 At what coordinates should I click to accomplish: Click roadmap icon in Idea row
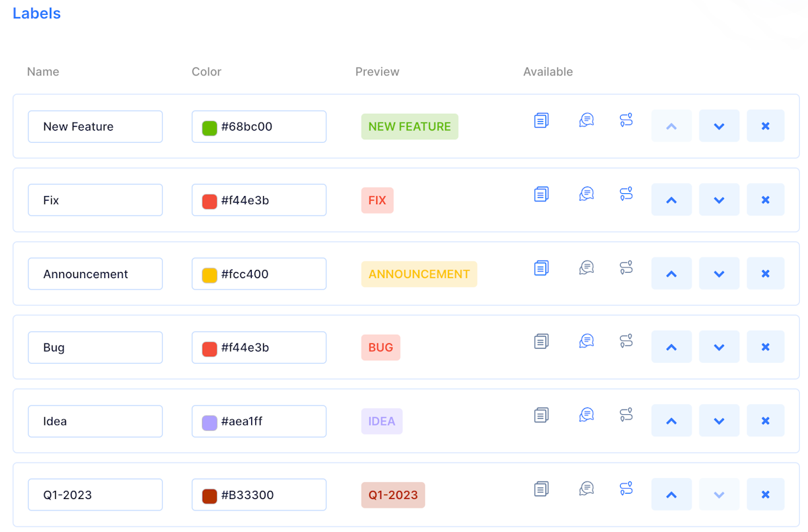click(626, 415)
